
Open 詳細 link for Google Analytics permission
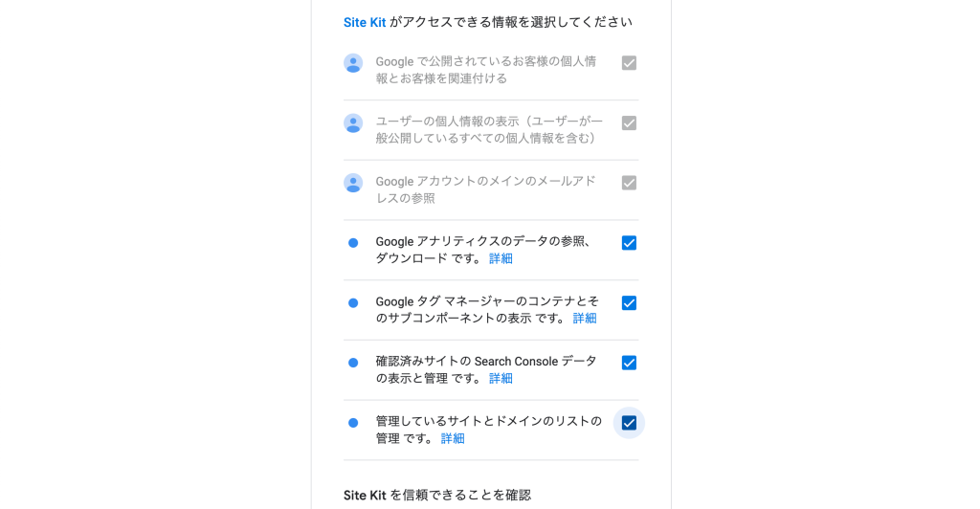tap(501, 258)
